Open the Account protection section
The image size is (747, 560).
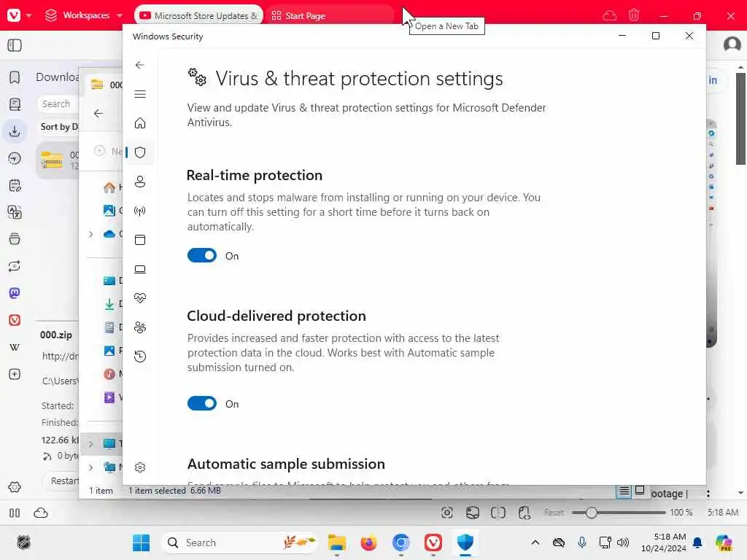click(139, 182)
